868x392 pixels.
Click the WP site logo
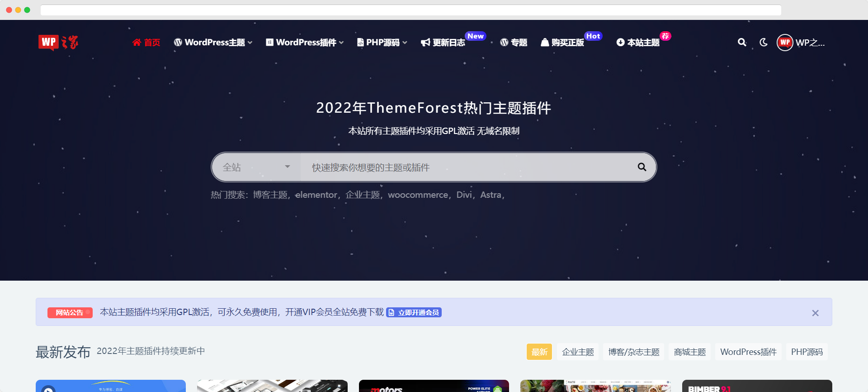coord(58,43)
